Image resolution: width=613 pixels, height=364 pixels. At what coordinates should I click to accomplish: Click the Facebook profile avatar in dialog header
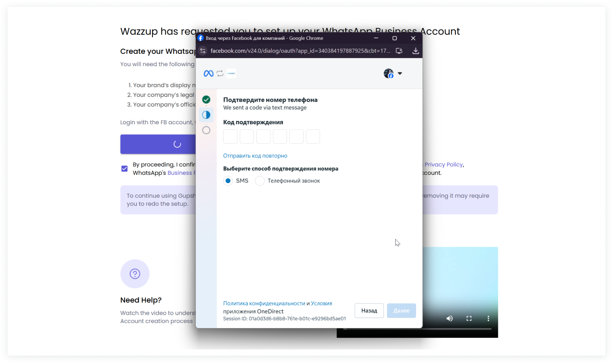pos(389,73)
